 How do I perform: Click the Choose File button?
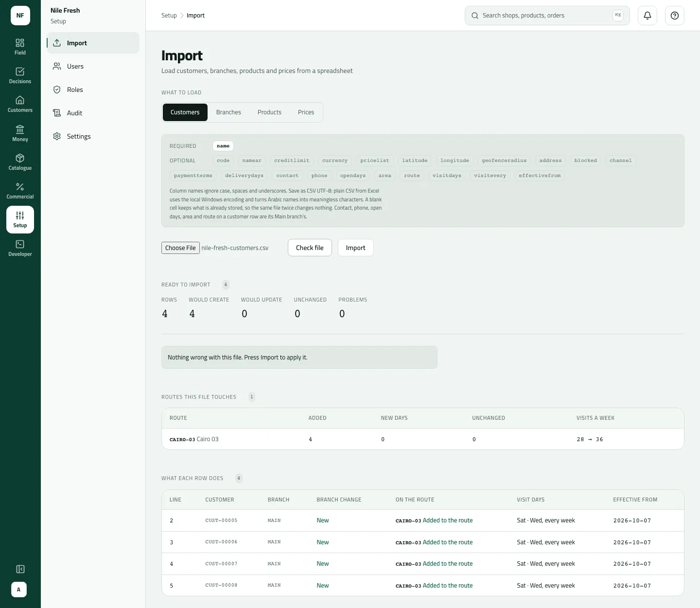180,248
